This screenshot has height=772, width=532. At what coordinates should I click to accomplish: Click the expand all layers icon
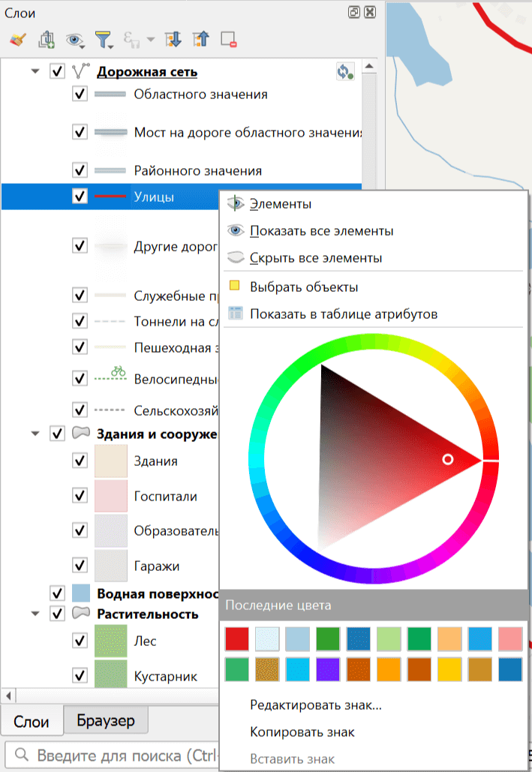pos(173,39)
